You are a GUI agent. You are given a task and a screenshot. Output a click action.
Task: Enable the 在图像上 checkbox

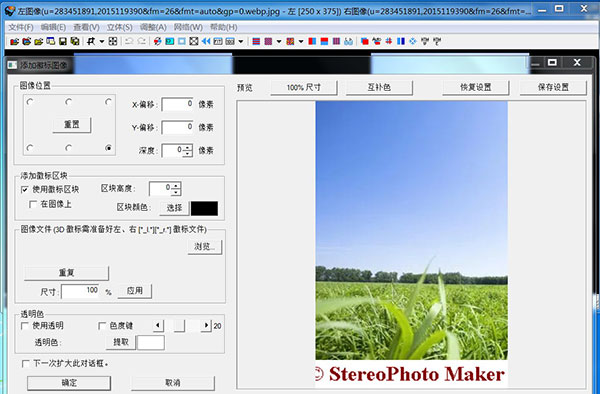[33, 204]
